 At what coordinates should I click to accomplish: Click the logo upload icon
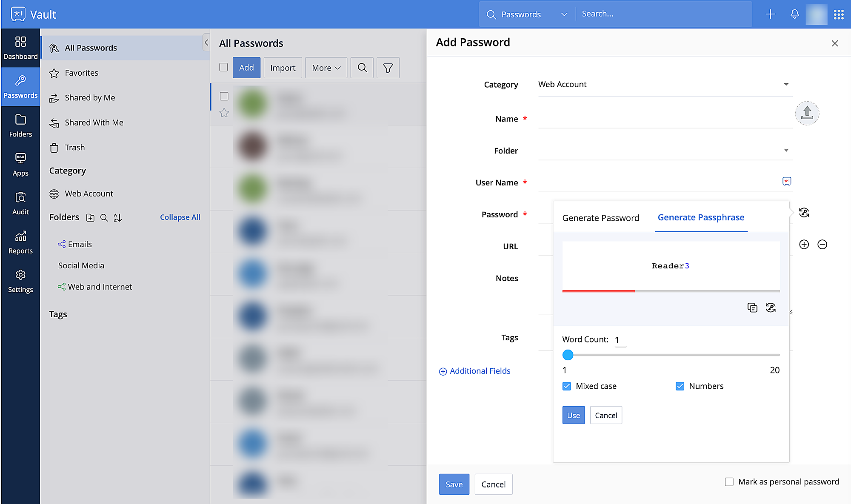click(x=807, y=113)
